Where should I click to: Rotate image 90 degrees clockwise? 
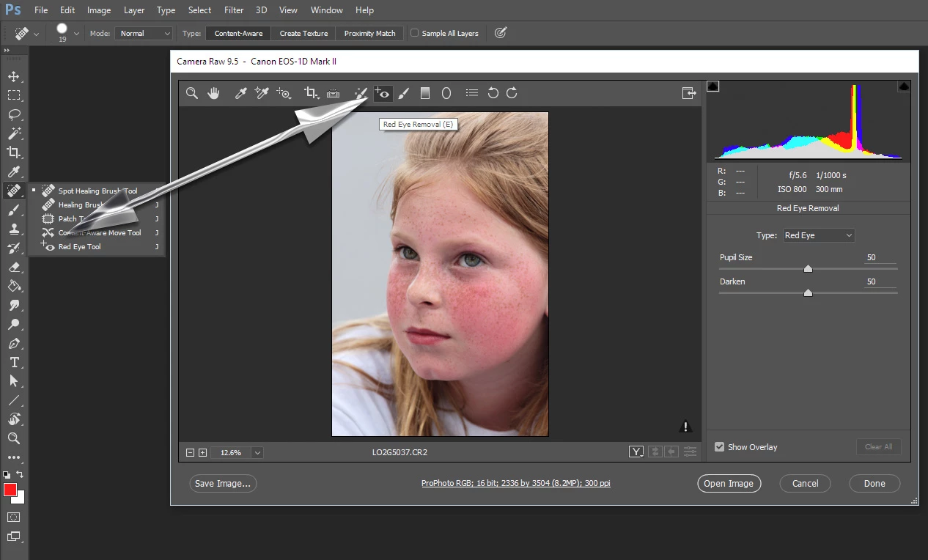(512, 93)
